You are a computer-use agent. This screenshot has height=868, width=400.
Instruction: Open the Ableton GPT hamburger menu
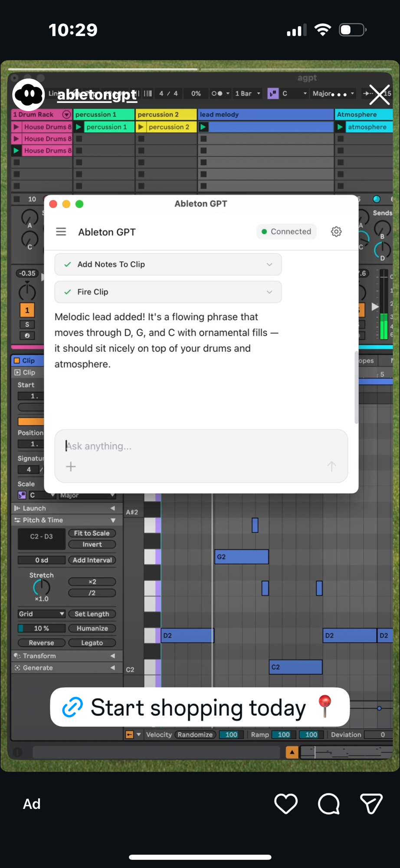coord(61,232)
